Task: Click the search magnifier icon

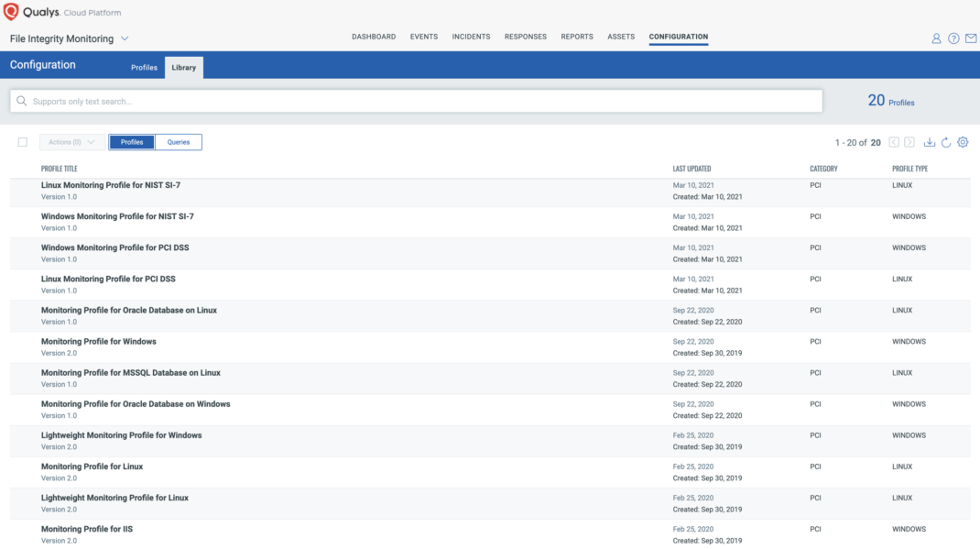Action: click(21, 101)
